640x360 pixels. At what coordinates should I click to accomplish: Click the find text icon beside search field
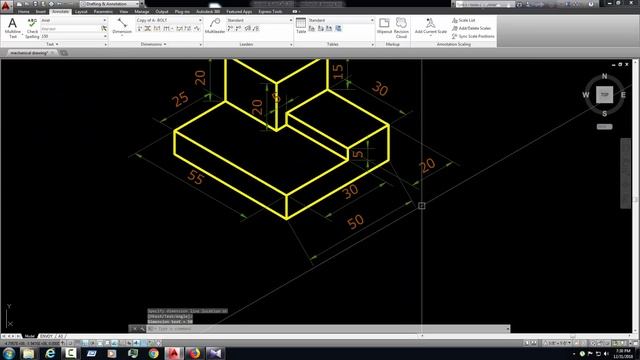pos(104,29)
